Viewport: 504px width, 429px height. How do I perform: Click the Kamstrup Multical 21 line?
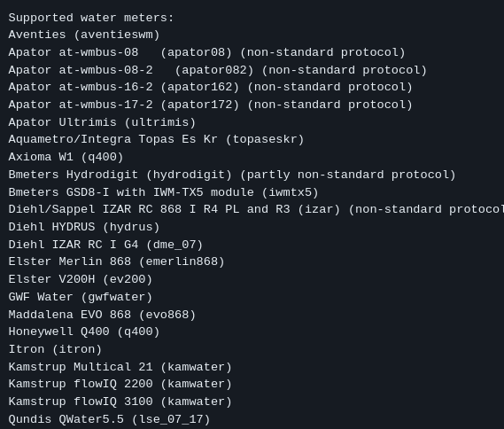pos(120,367)
